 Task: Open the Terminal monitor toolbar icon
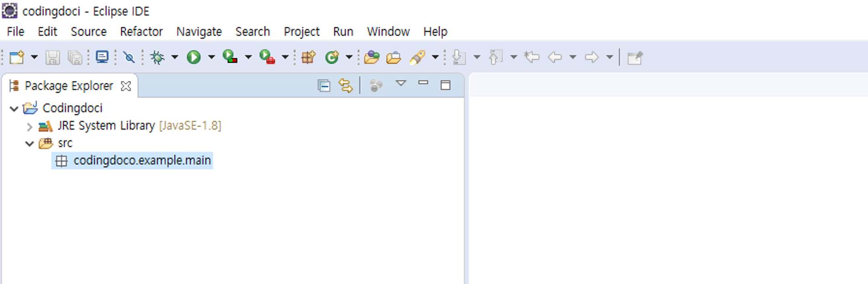pos(102,57)
